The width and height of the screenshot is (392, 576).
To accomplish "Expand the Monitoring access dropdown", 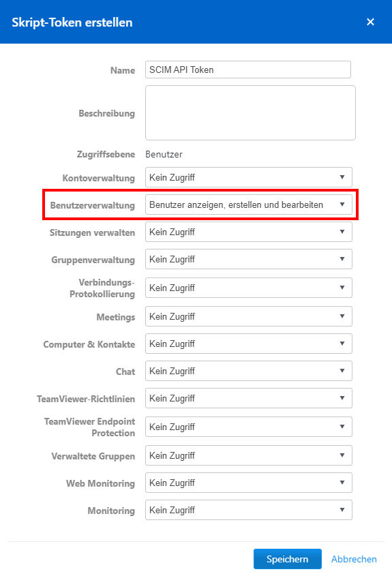I will coord(249,509).
